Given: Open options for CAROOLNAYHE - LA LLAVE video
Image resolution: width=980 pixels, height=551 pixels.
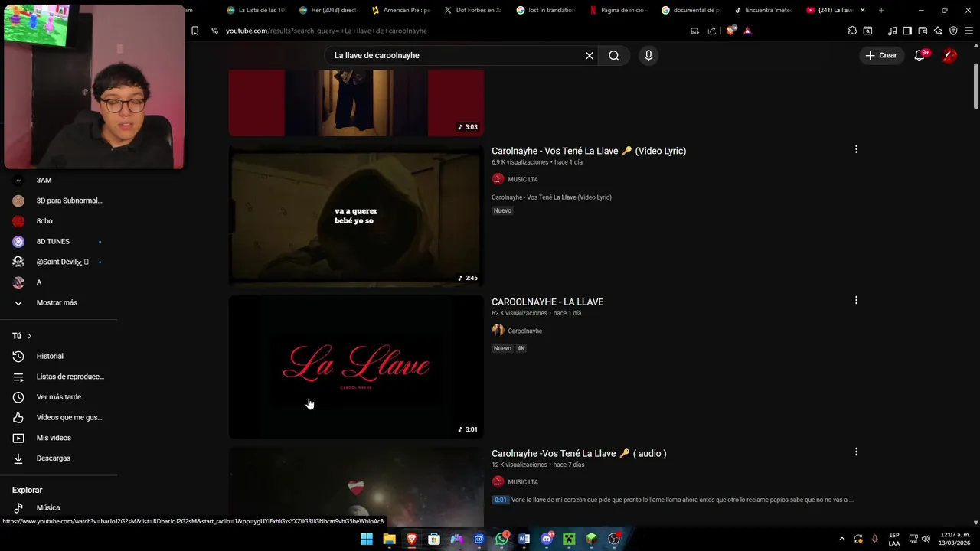Looking at the screenshot, I should click(x=856, y=300).
